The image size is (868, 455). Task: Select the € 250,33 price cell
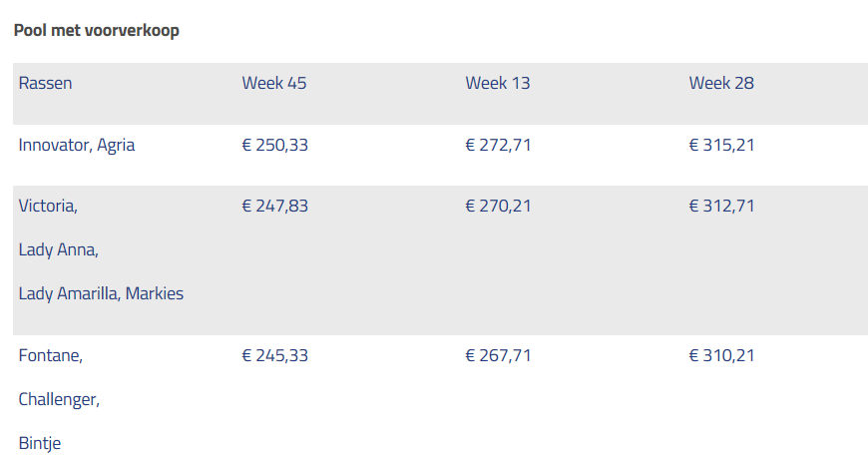tap(275, 145)
